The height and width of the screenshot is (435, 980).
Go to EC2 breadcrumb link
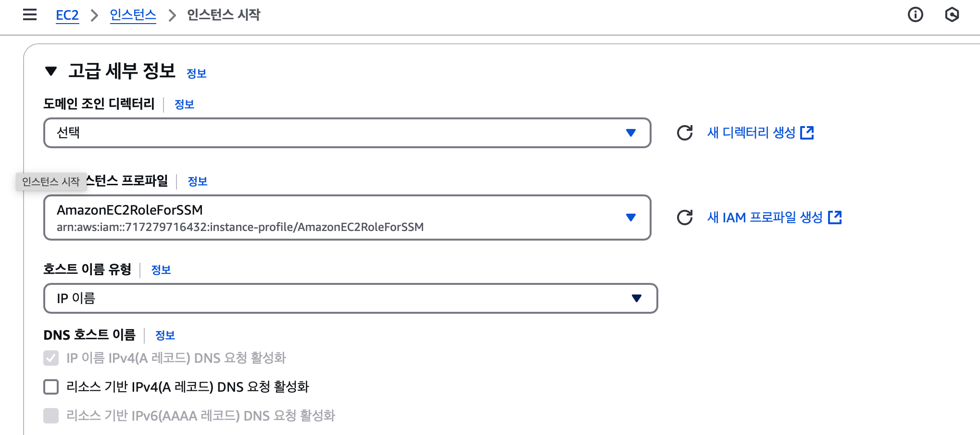67,15
